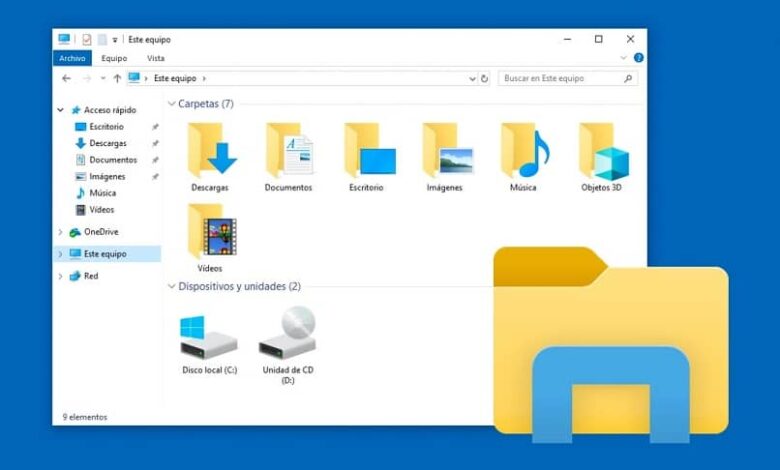This screenshot has width=780, height=470.
Task: Click in the 'Buscar en Este equipo' search box
Action: (567, 78)
